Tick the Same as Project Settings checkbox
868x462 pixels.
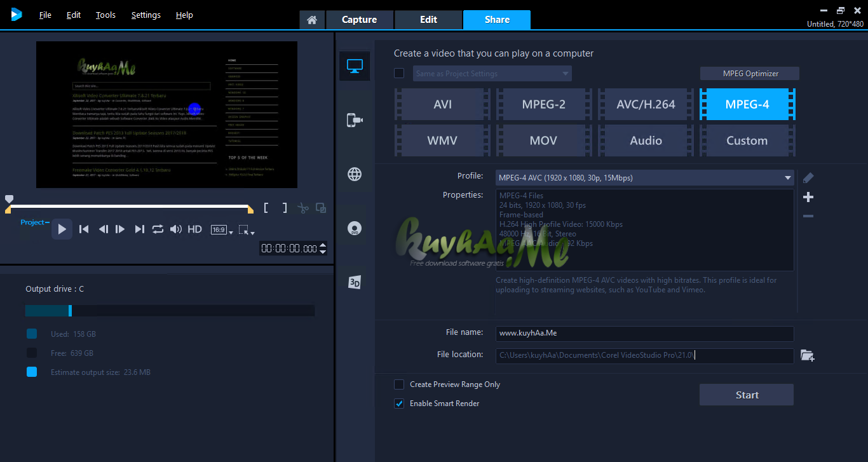click(399, 73)
